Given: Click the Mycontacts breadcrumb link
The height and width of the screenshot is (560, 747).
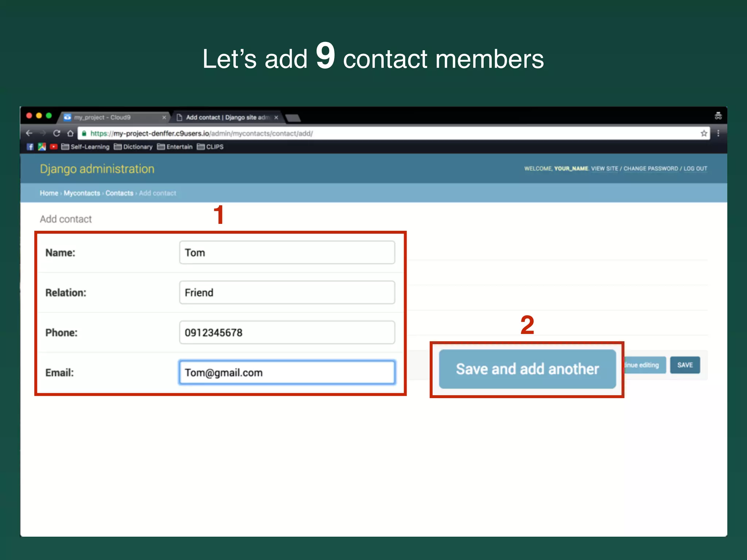Looking at the screenshot, I should coord(82,193).
